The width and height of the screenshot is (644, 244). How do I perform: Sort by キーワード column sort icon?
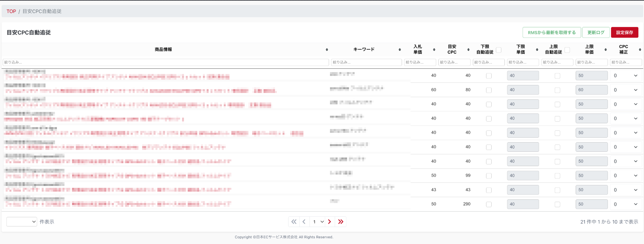tap(400, 50)
